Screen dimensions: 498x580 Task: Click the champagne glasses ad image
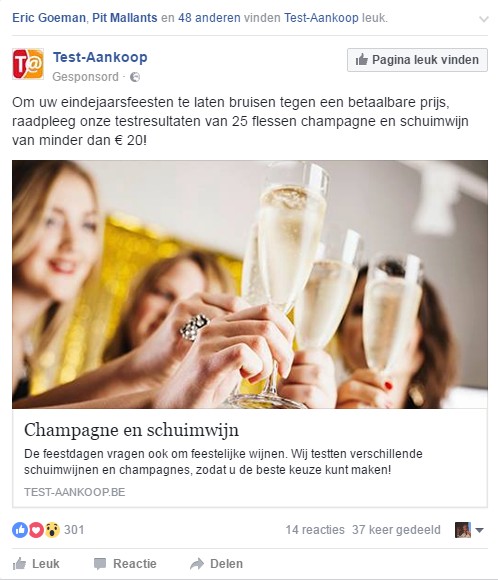pos(250,284)
